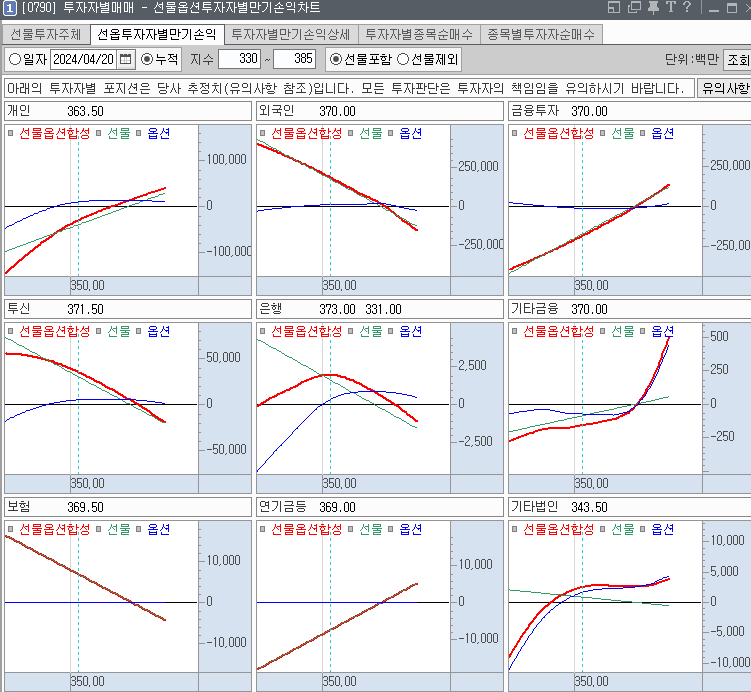This screenshot has height=692, width=751.
Task: Open the help question mark icon
Action: click(x=687, y=9)
